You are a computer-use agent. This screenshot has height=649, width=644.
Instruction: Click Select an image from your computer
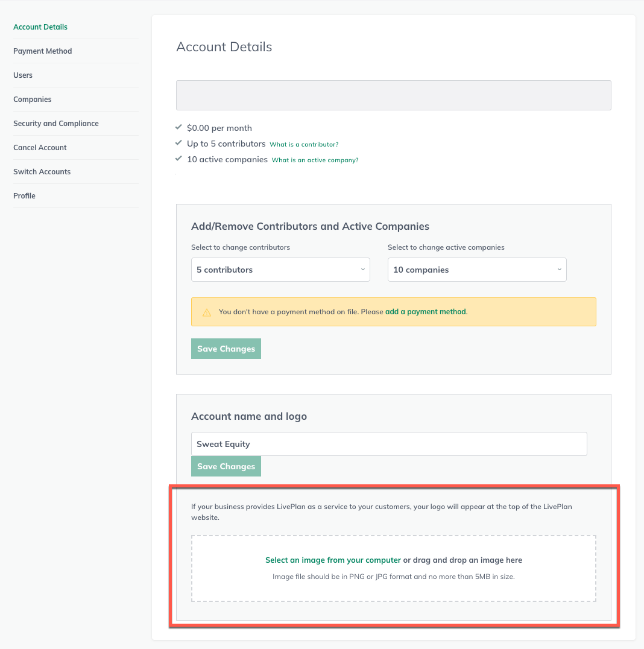[x=333, y=560]
